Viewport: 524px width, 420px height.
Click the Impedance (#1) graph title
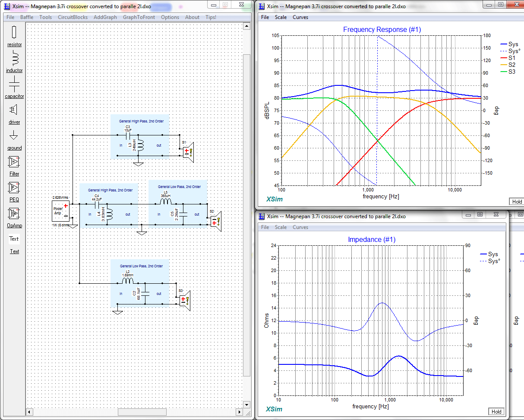click(x=372, y=239)
